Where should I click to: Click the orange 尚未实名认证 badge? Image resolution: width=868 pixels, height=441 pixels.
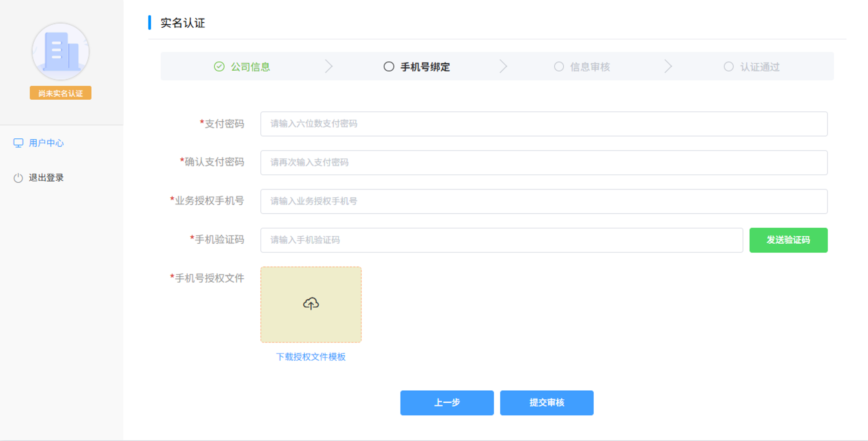point(60,93)
